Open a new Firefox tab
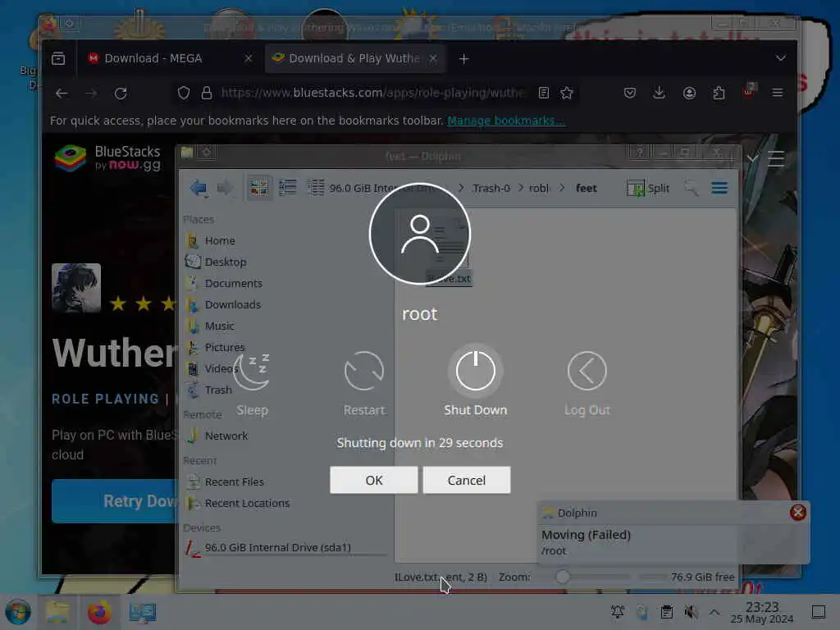840x630 pixels. tap(464, 59)
